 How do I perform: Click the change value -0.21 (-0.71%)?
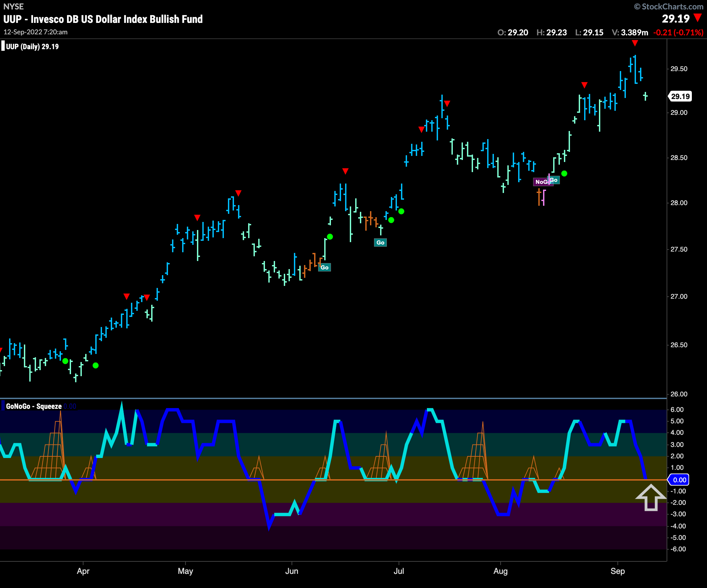[x=678, y=33]
